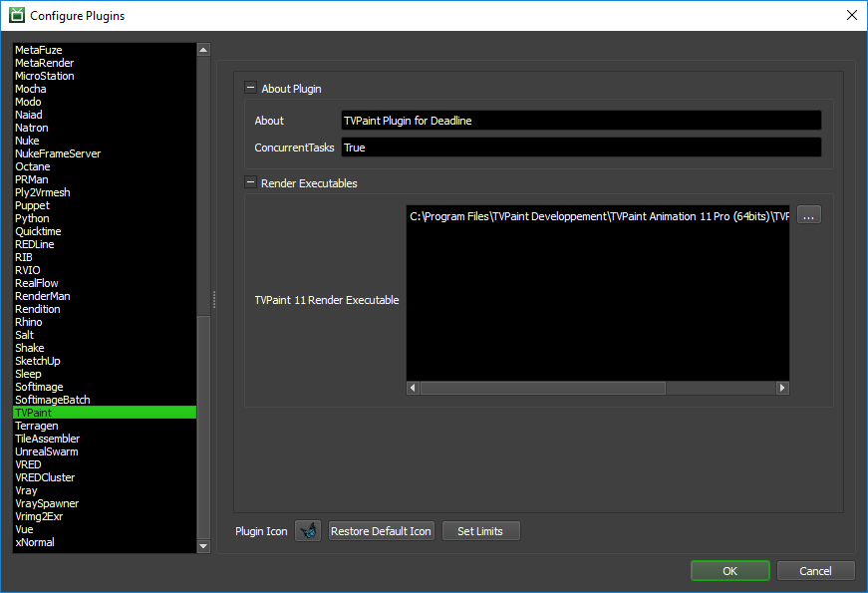Select Mocha plugin

click(105, 89)
